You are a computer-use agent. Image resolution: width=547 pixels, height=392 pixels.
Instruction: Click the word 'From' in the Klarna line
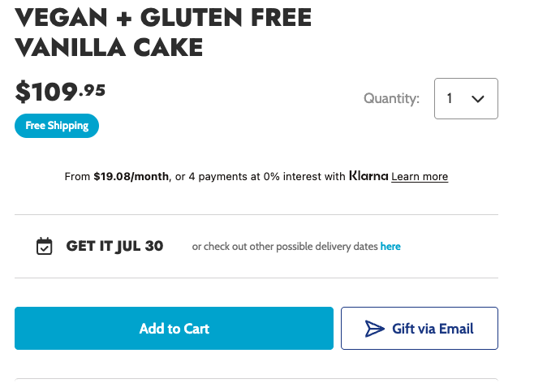tap(77, 177)
